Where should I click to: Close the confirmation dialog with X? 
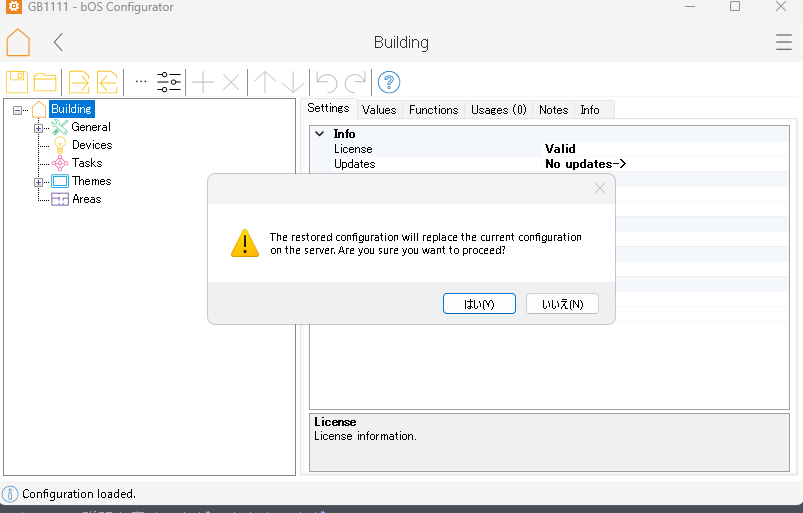[600, 188]
